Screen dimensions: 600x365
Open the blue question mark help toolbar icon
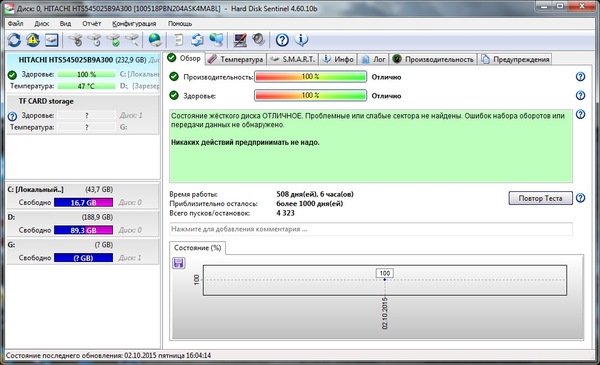[282, 40]
